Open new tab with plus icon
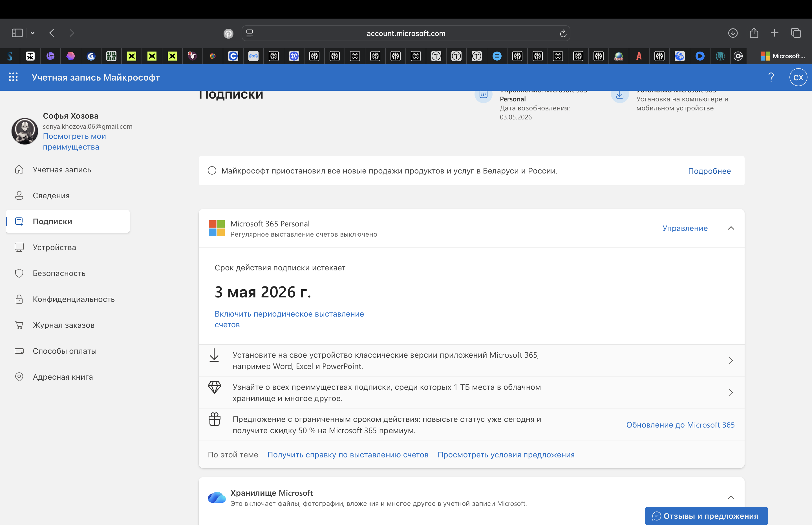The image size is (812, 525). click(775, 33)
